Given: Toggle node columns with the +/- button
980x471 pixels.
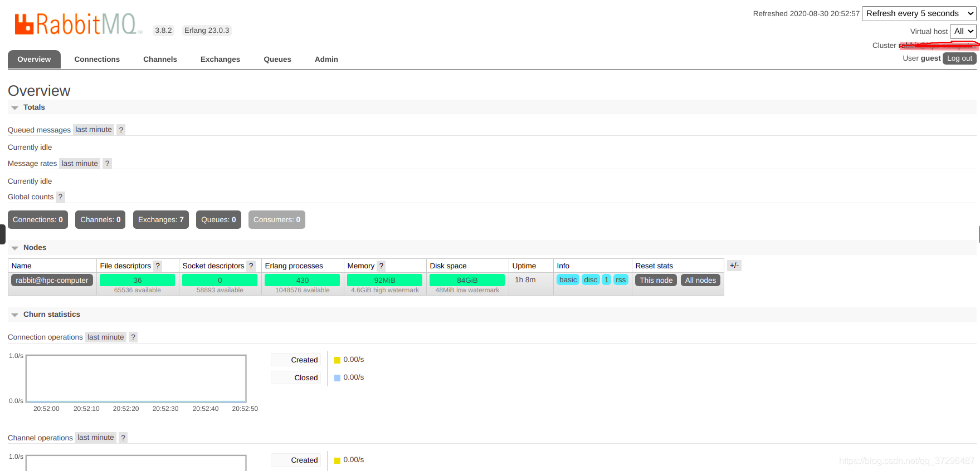Looking at the screenshot, I should [734, 266].
